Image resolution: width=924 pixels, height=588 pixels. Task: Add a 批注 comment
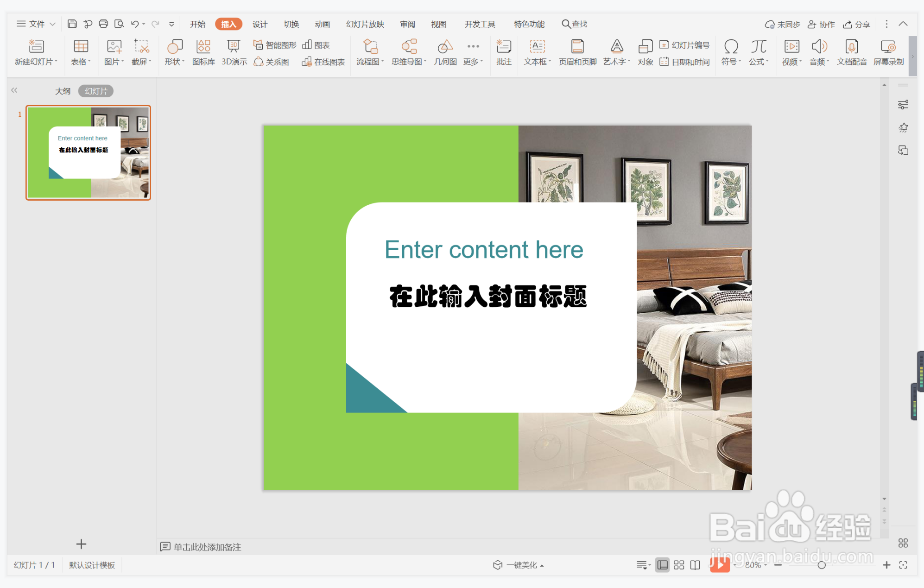pyautogui.click(x=504, y=52)
